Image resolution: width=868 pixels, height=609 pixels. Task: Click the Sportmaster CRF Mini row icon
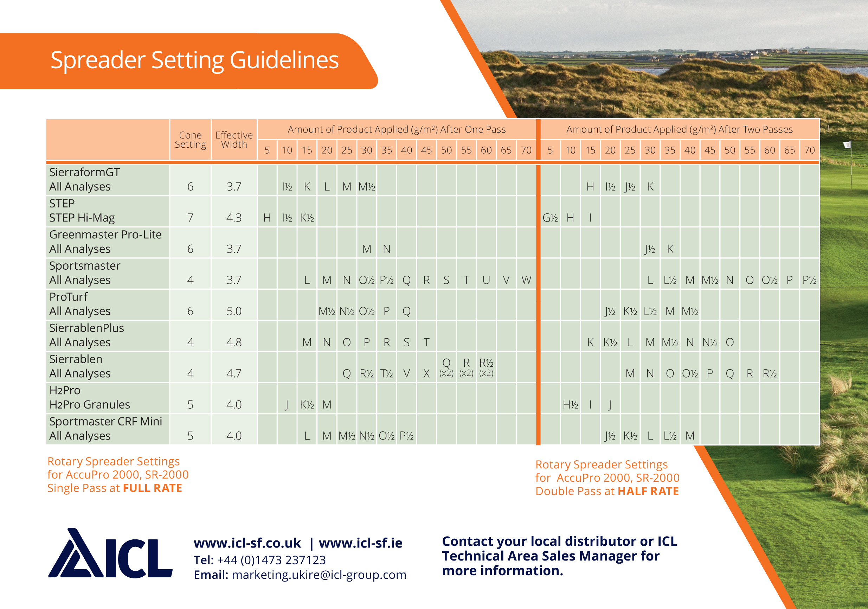click(x=99, y=428)
